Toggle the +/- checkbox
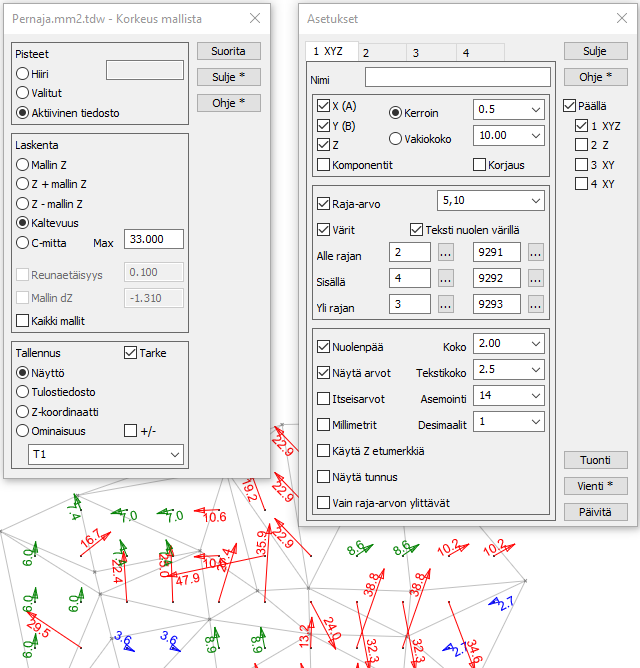640x668 pixels. pos(130,431)
